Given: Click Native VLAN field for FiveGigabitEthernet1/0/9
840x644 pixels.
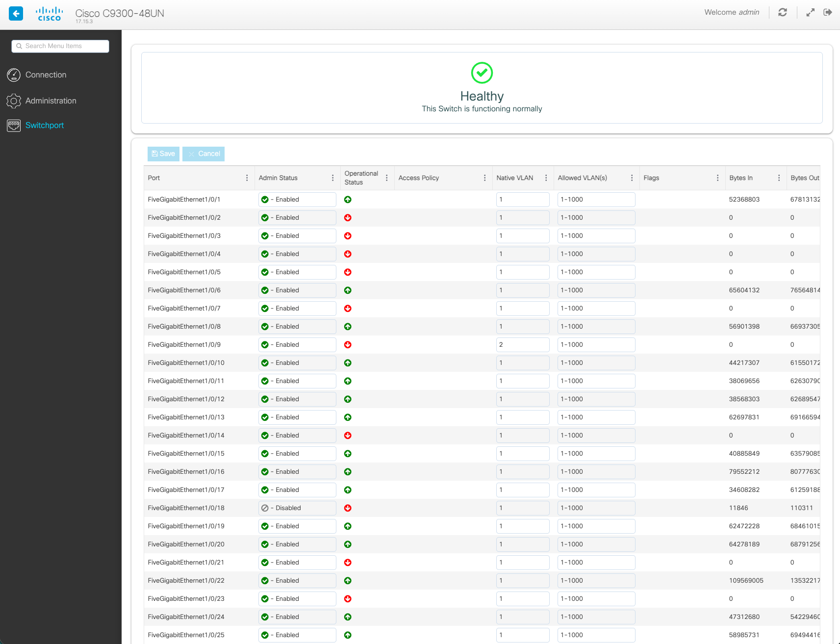Looking at the screenshot, I should tap(522, 345).
